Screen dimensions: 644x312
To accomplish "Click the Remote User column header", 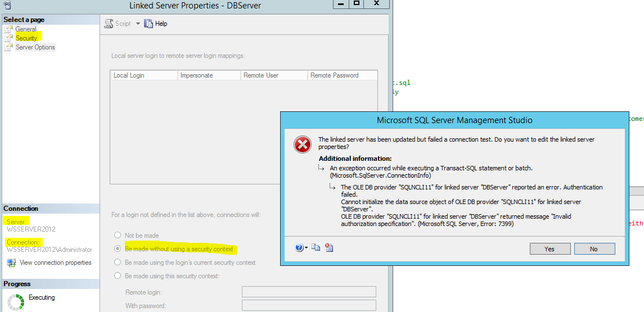I will coord(274,75).
